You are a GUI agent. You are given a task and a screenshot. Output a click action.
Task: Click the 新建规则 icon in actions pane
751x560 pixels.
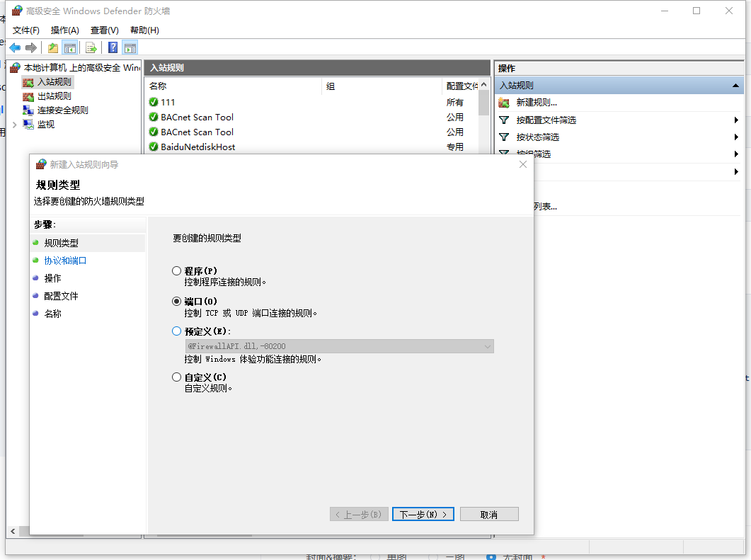(x=504, y=103)
